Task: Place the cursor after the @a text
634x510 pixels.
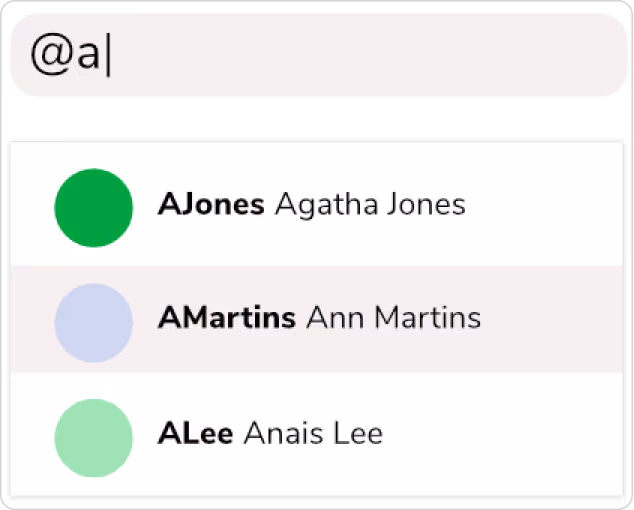Action: click(106, 56)
